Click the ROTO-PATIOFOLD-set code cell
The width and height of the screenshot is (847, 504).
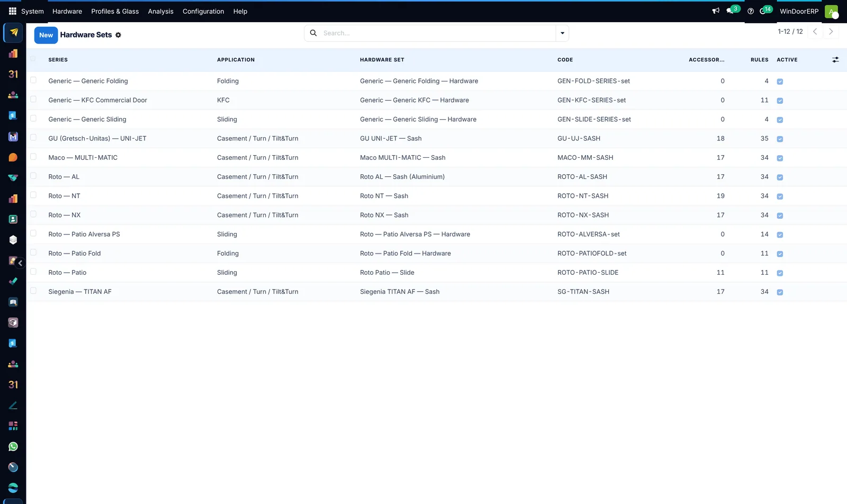(x=592, y=254)
